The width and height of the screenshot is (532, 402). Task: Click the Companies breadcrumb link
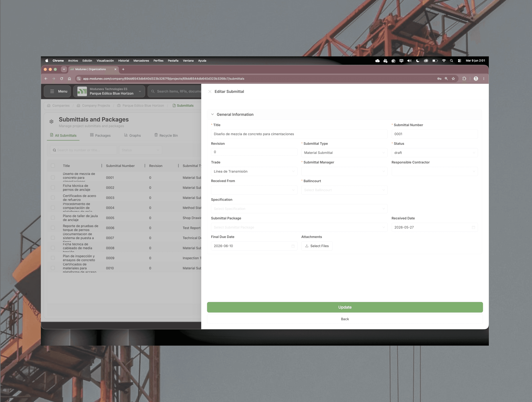coord(58,105)
